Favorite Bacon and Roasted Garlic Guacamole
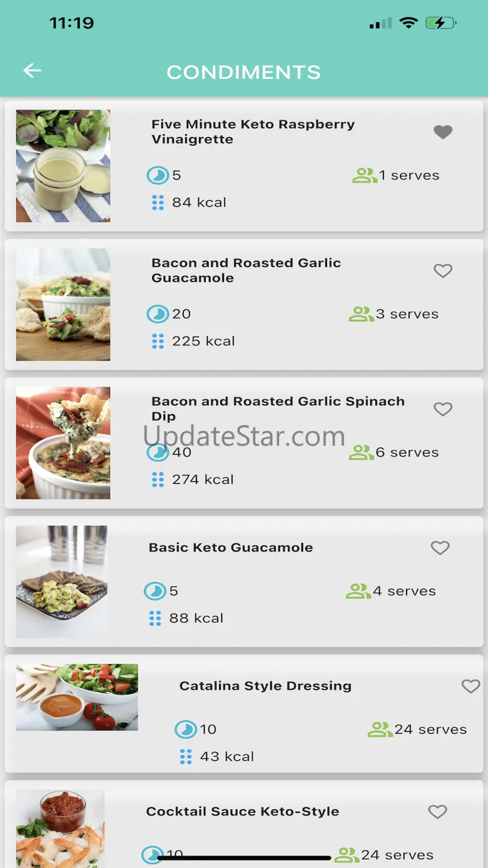Viewport: 488px width, 868px height. pyautogui.click(x=443, y=271)
